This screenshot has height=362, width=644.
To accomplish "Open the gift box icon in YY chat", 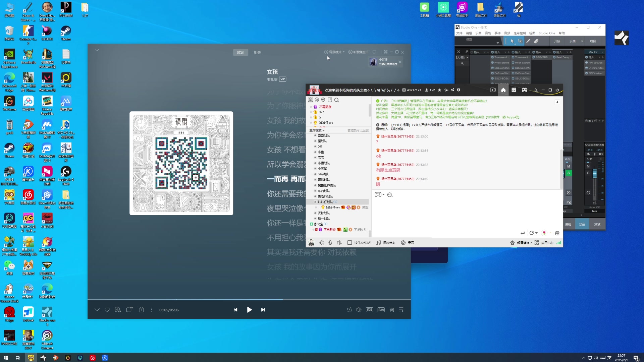I will tap(557, 233).
